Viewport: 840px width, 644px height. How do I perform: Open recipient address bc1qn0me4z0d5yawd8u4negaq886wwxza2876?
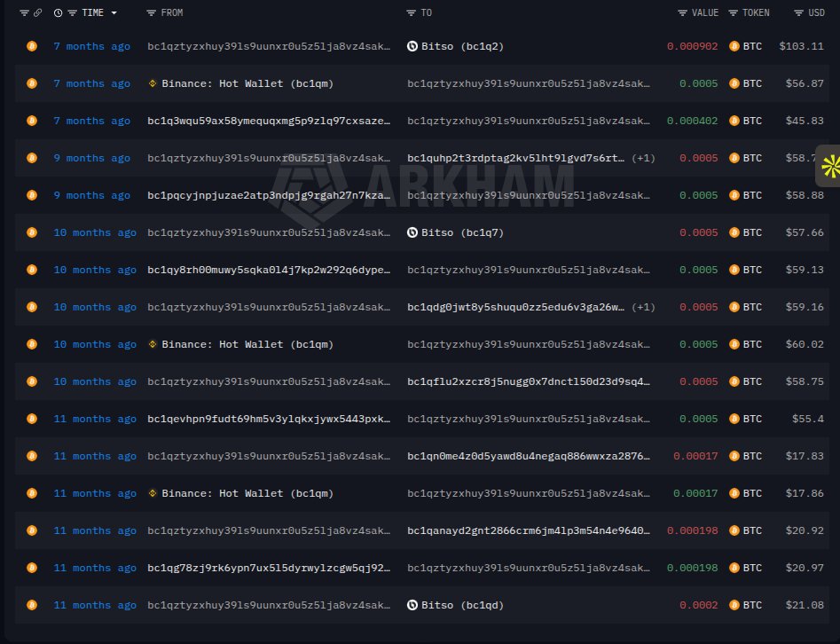click(x=529, y=456)
